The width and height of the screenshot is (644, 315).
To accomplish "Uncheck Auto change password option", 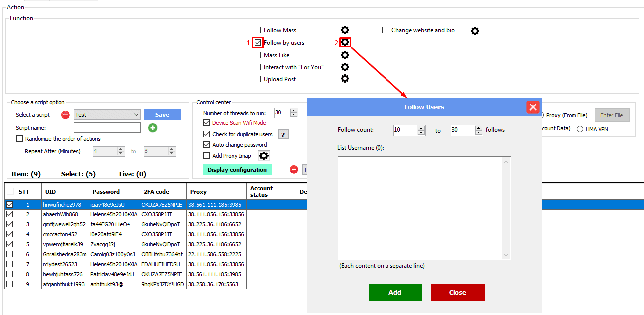I will point(207,145).
